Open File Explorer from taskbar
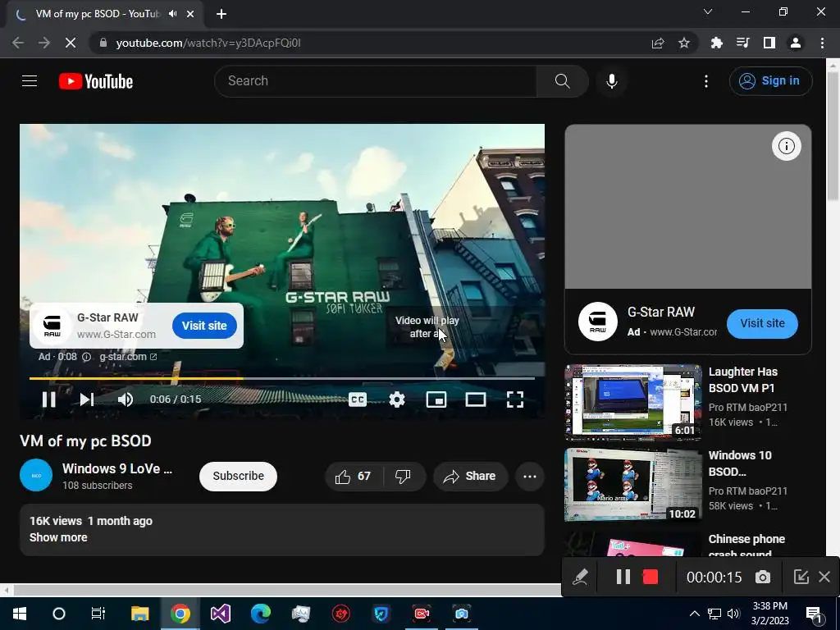 139,614
